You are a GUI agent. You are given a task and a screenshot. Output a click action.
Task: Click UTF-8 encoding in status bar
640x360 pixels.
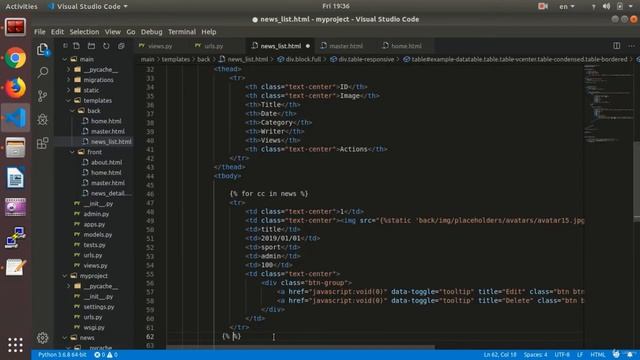pyautogui.click(x=562, y=355)
